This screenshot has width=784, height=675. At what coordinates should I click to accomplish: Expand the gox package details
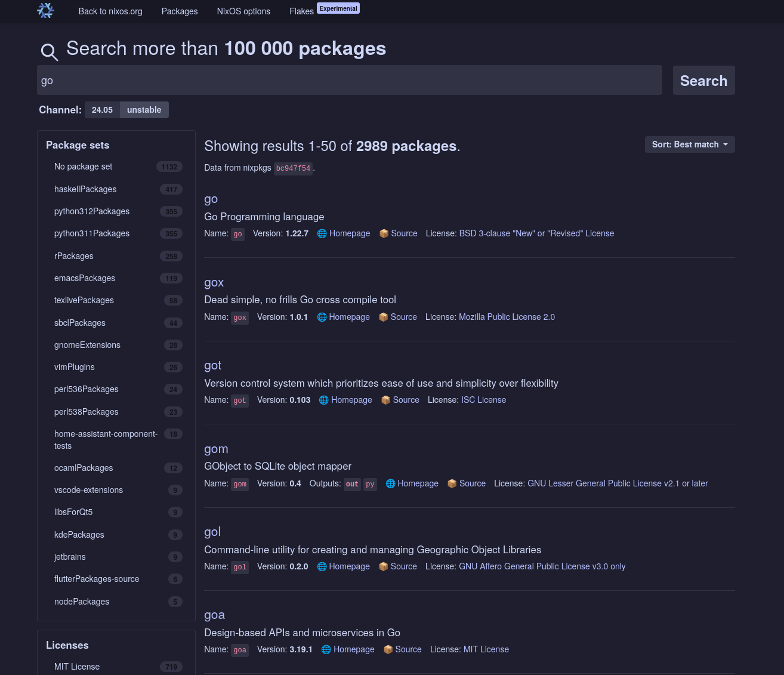tap(214, 283)
